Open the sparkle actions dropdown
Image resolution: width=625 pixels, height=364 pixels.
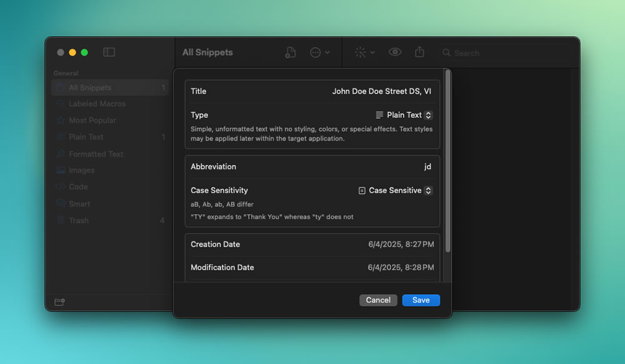[x=364, y=52]
